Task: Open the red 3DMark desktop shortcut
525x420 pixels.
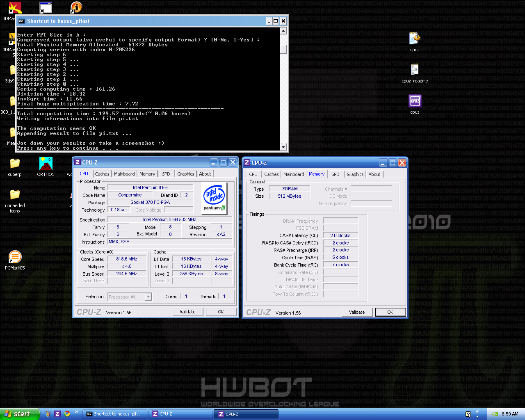Action: point(15,8)
